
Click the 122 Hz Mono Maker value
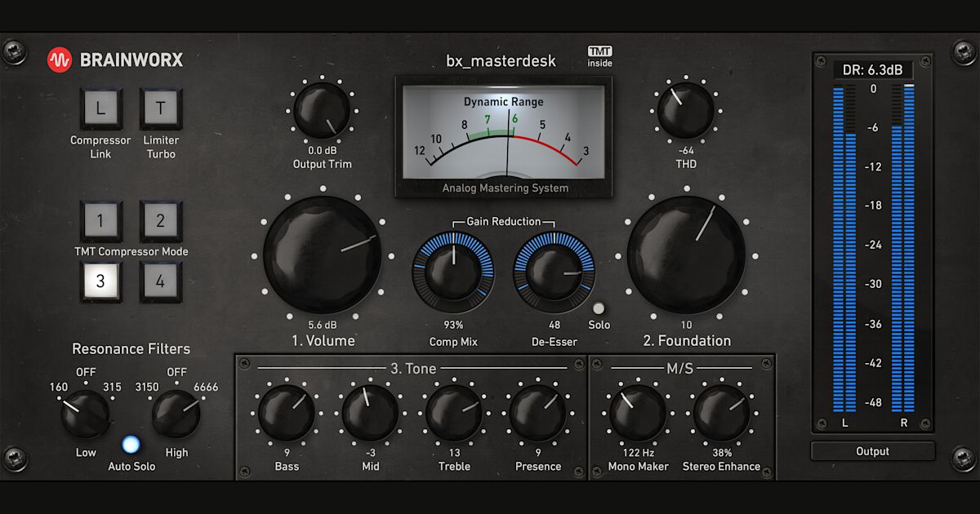point(638,453)
